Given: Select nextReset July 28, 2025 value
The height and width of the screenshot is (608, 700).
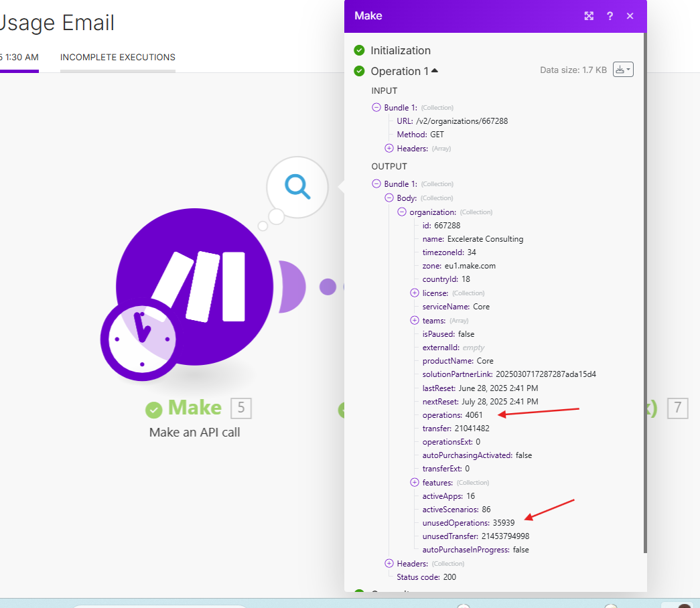Looking at the screenshot, I should tap(500, 401).
